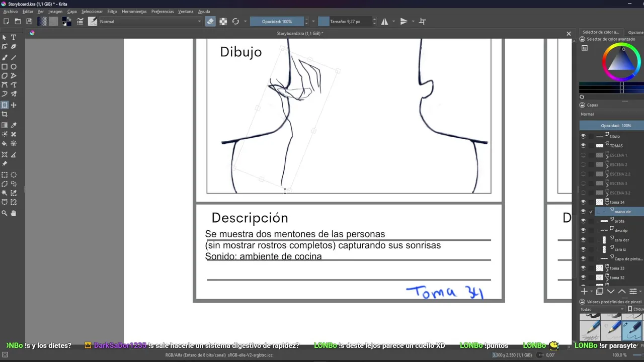
Task: Show the ESCENA 1 layer
Action: (x=583, y=155)
